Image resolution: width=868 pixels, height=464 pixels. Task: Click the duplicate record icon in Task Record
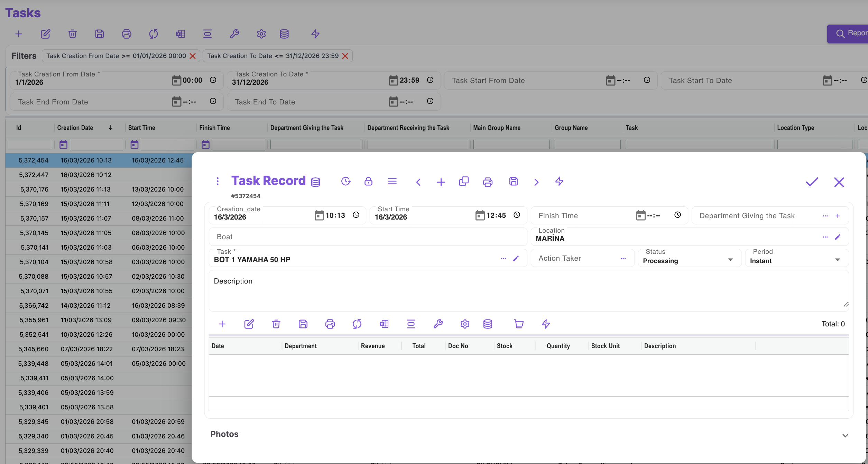click(x=464, y=182)
